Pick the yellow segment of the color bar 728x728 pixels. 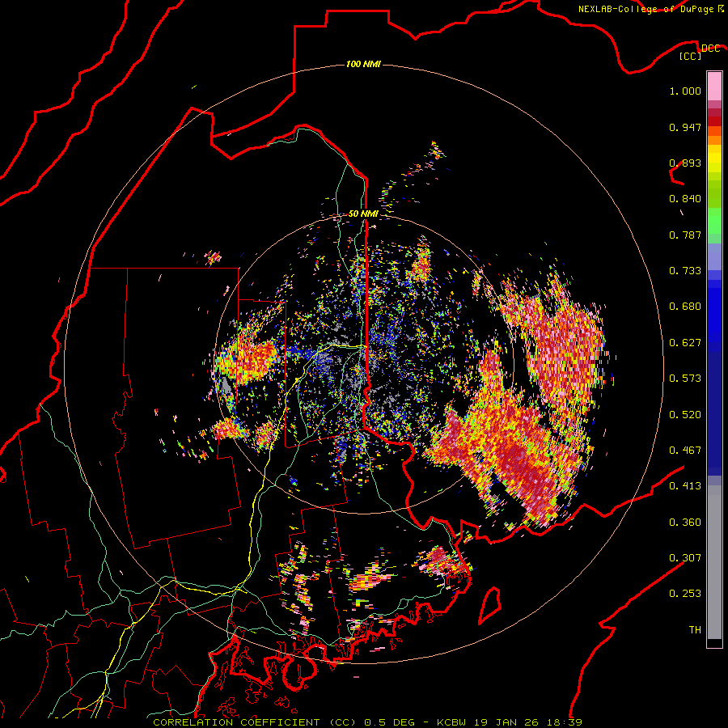[x=714, y=159]
